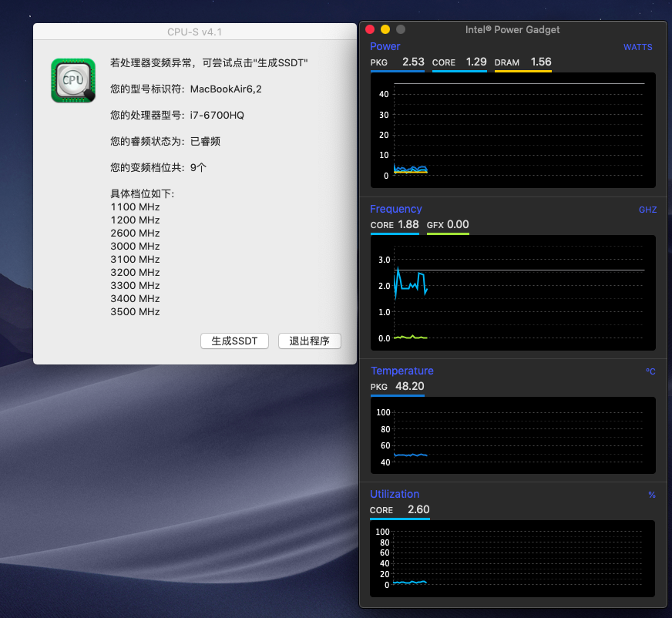This screenshot has height=618, width=672.
Task: Click the DRAM power value 1.56
Action: pyautogui.click(x=541, y=62)
